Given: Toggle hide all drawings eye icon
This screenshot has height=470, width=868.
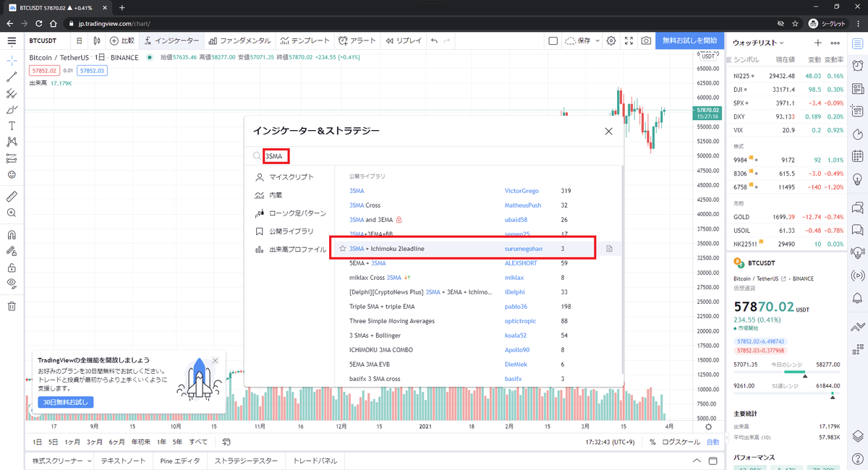Looking at the screenshot, I should click(12, 283).
